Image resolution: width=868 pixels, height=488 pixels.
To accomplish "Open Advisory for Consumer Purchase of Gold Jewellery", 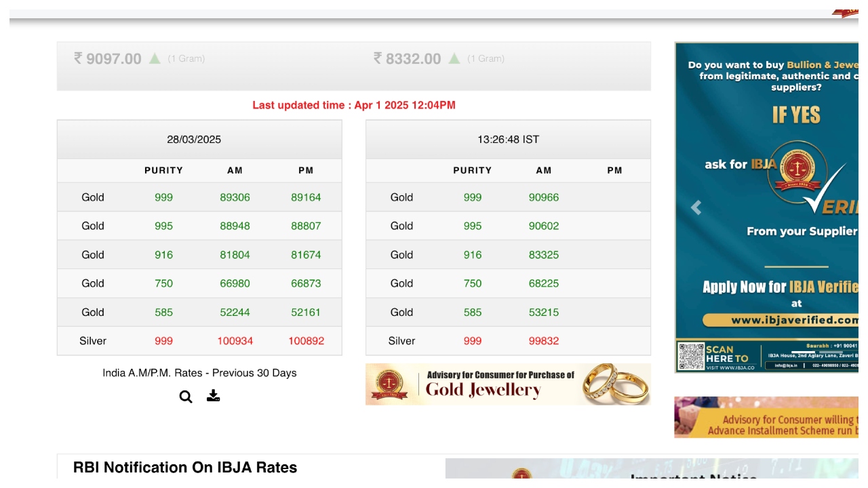I will click(x=500, y=383).
